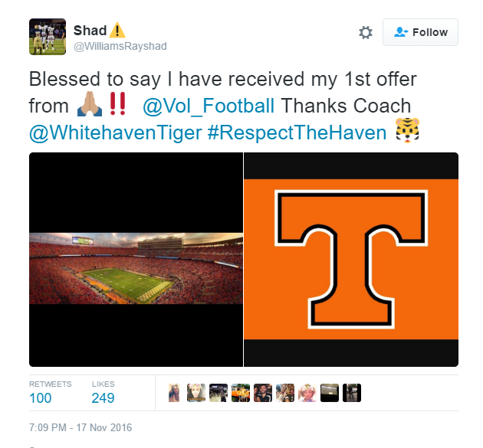This screenshot has width=483, height=448.
Task: Open fourth liker avatar with orange jerseys
Action: (x=241, y=393)
